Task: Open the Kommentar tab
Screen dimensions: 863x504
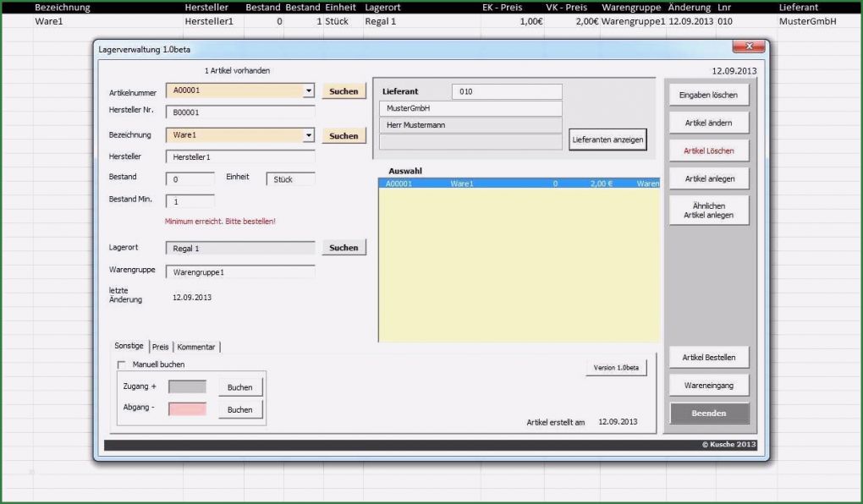Action: pos(196,347)
